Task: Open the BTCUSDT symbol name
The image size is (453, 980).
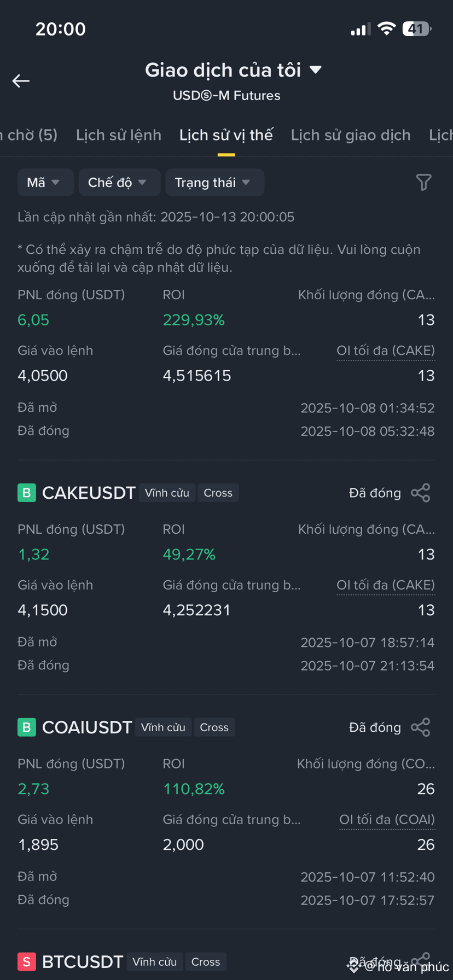Action: point(83,962)
